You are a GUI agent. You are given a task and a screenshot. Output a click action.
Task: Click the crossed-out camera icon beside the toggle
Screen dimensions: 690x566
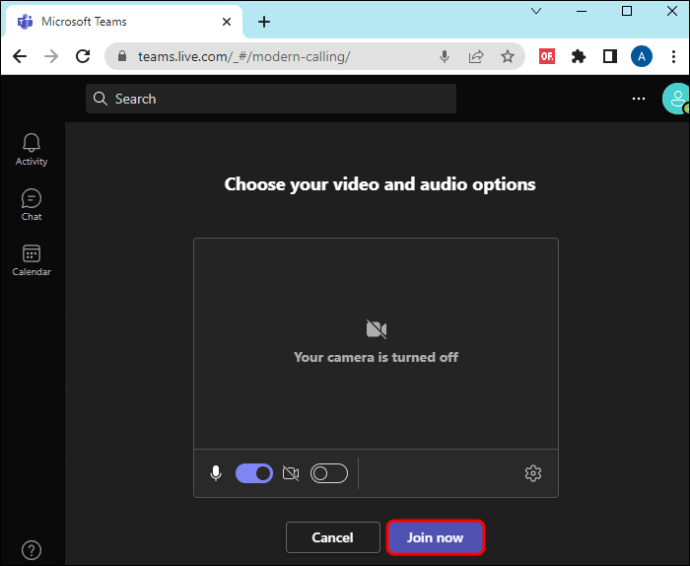291,473
